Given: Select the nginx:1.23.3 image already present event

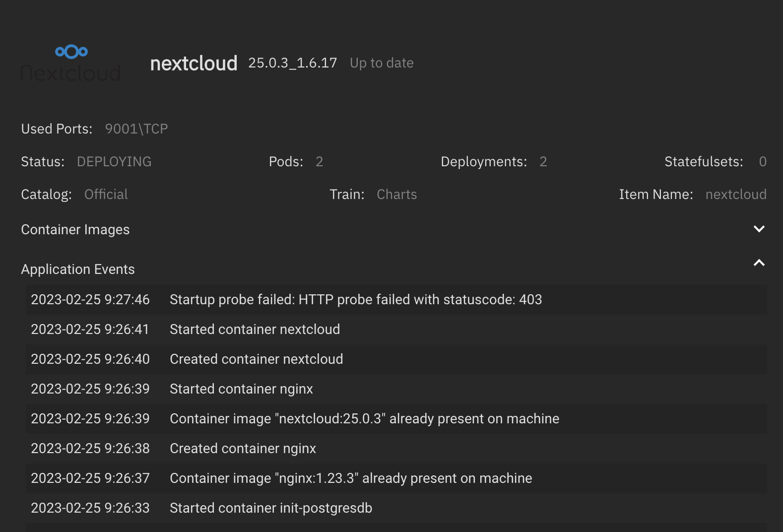Looking at the screenshot, I should coord(396,478).
